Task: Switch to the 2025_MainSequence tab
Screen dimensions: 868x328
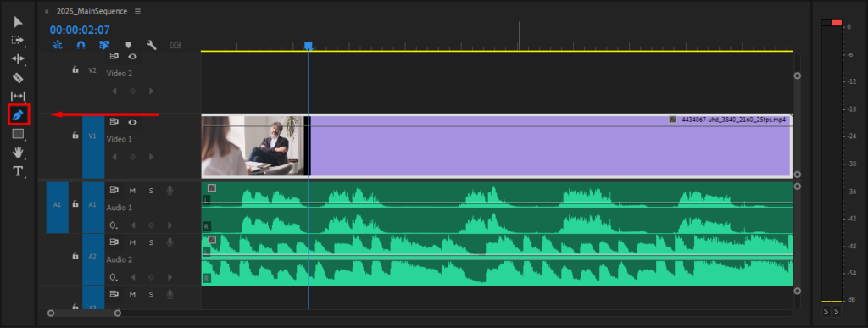Action: tap(92, 11)
